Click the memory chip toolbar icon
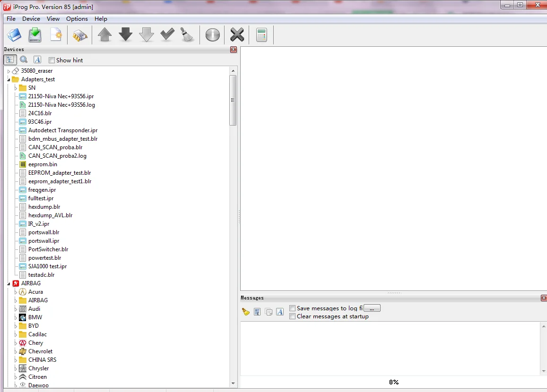This screenshot has height=392, width=547. [x=80, y=35]
